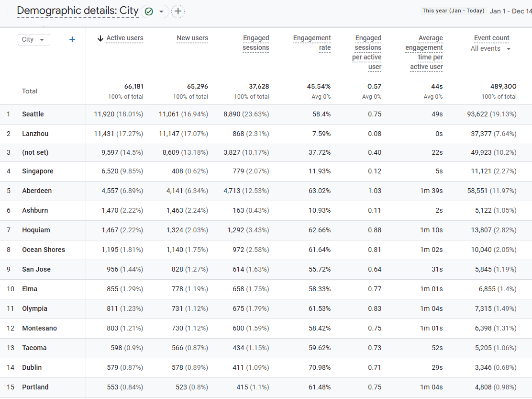The image size is (532, 399).
Task: Open the City dimension dropdown
Action: tap(33, 39)
